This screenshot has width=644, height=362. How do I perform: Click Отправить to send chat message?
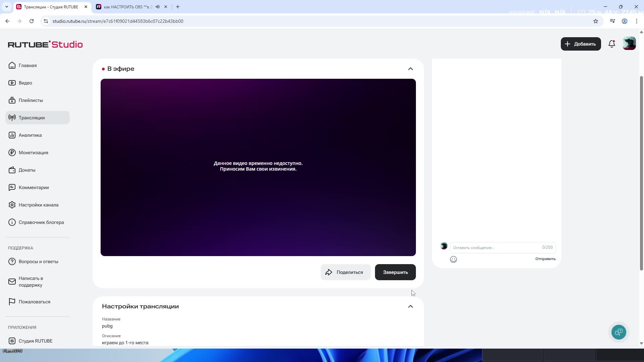pyautogui.click(x=545, y=259)
